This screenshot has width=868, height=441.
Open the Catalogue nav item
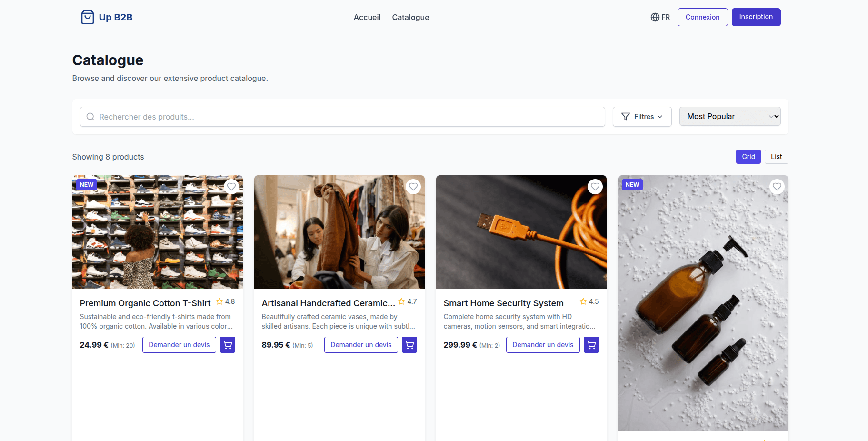click(410, 17)
